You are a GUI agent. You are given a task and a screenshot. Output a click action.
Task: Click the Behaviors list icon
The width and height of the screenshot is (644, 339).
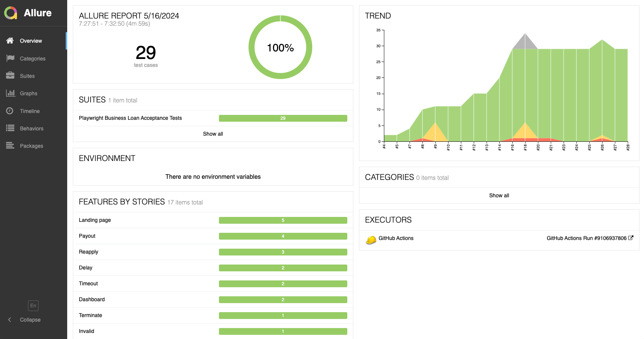pos(10,128)
